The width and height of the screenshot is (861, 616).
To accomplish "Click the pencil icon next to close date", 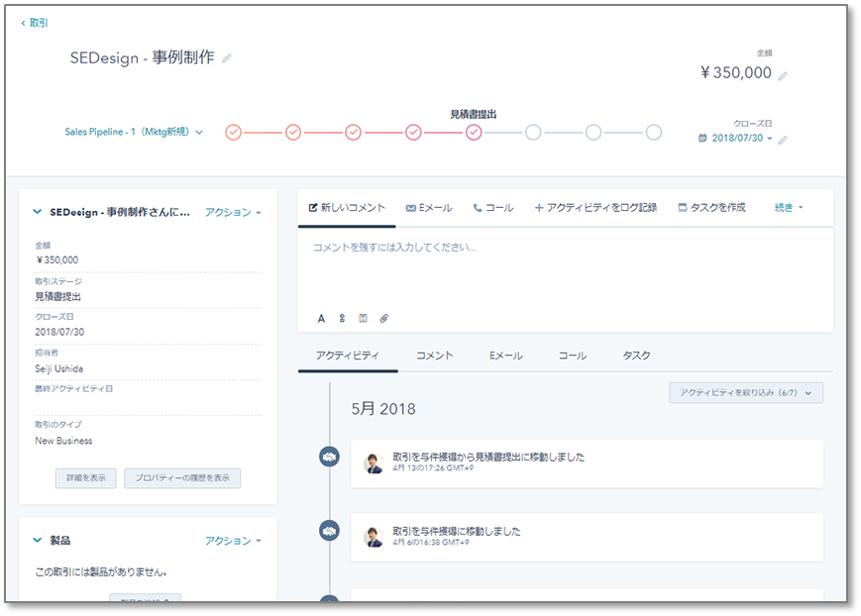I will point(783,140).
